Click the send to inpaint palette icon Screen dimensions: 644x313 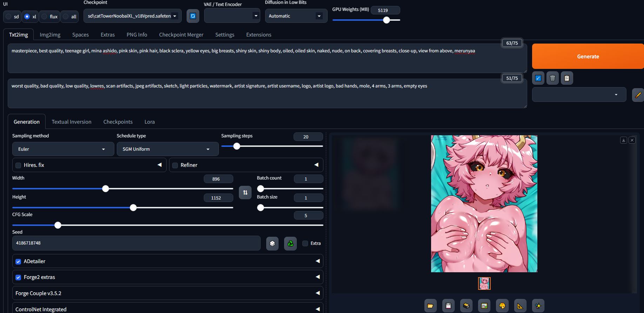click(502, 306)
